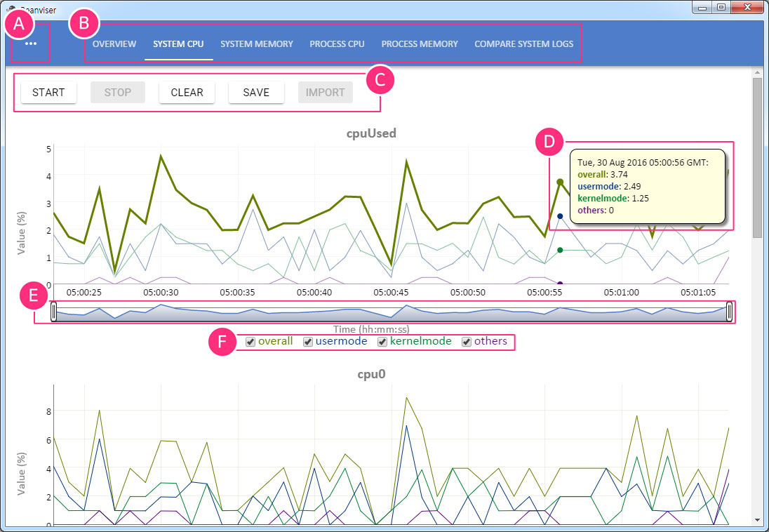Open the three-dot navigation menu
769x532 pixels.
[30, 44]
